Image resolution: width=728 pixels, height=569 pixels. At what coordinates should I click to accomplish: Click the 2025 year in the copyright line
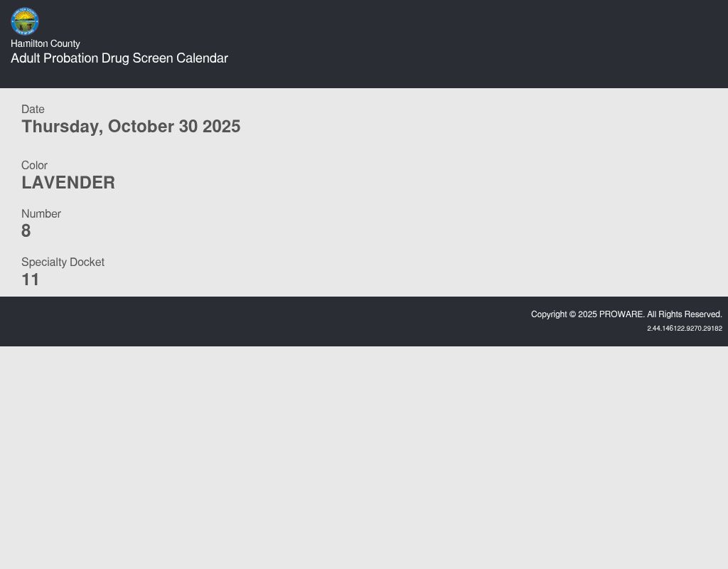pyautogui.click(x=587, y=314)
